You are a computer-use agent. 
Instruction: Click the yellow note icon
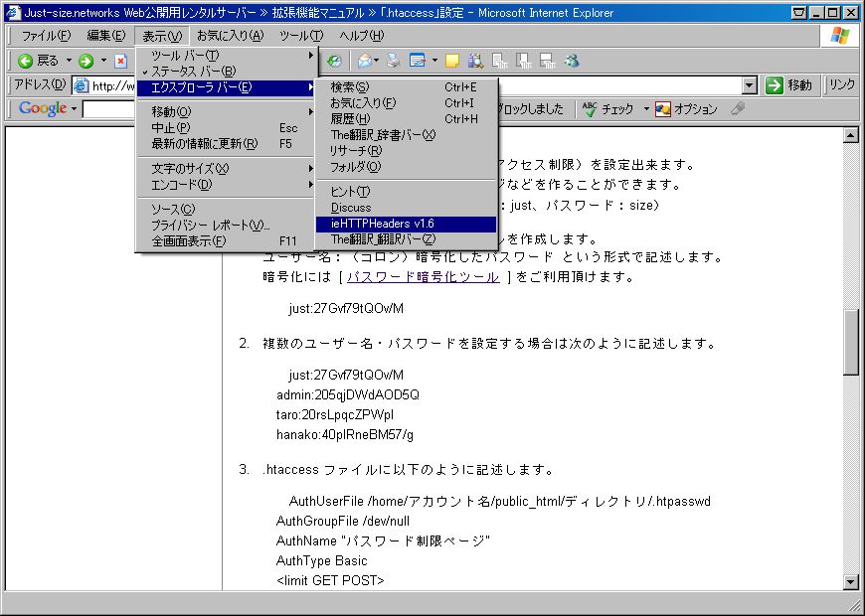click(452, 61)
